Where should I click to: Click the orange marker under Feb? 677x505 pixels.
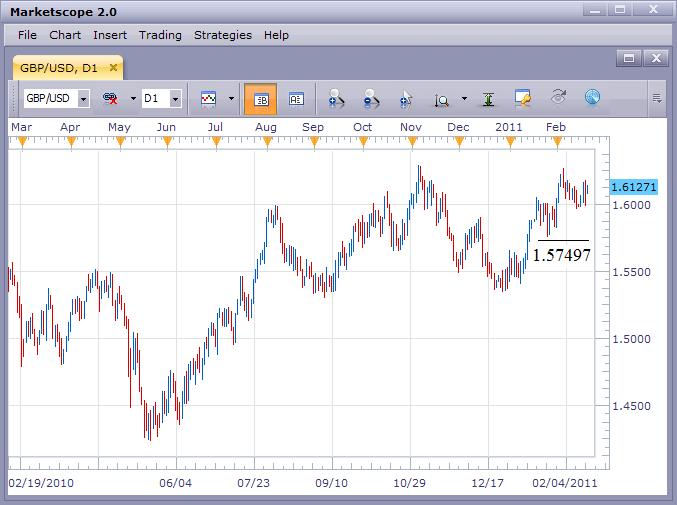point(557,141)
